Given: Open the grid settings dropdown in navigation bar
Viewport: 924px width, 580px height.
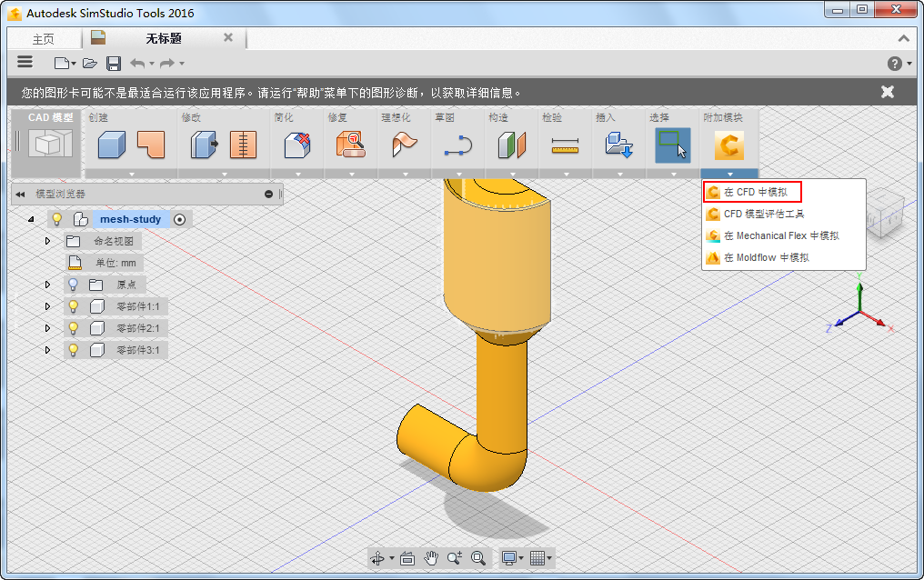Looking at the screenshot, I should (549, 557).
